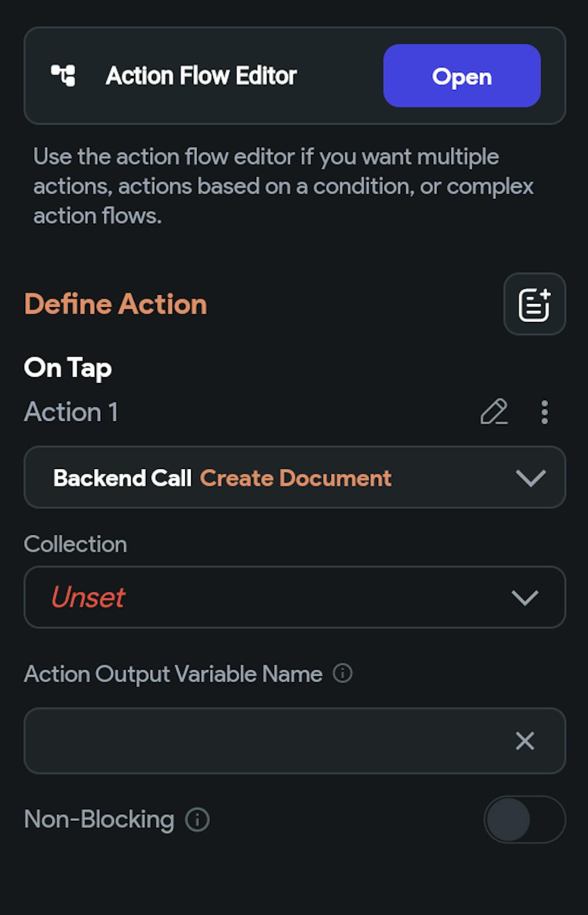Edit Action 1 name with pencil icon

[x=494, y=412]
